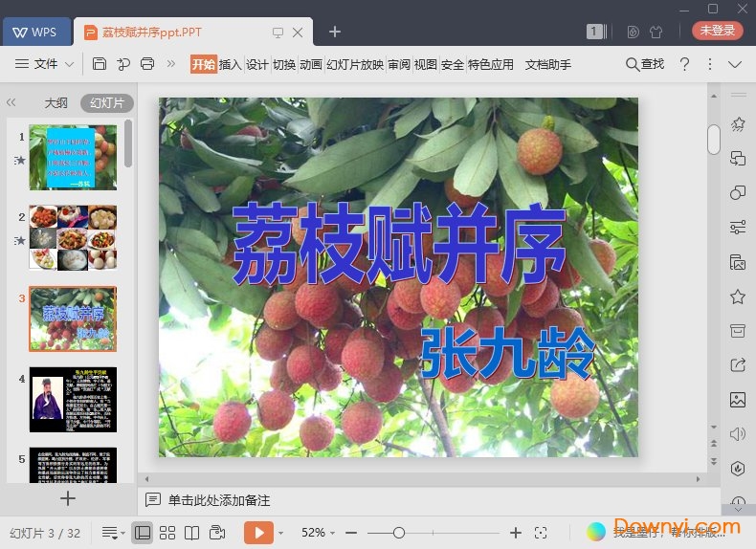Collapse the slide panel with double arrows

11,102
